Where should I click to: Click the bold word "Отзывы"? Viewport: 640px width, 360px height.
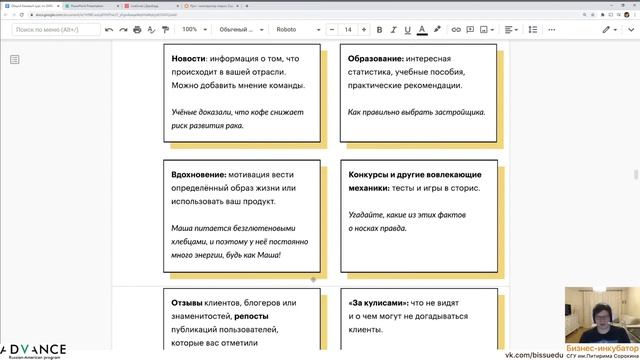(x=187, y=303)
